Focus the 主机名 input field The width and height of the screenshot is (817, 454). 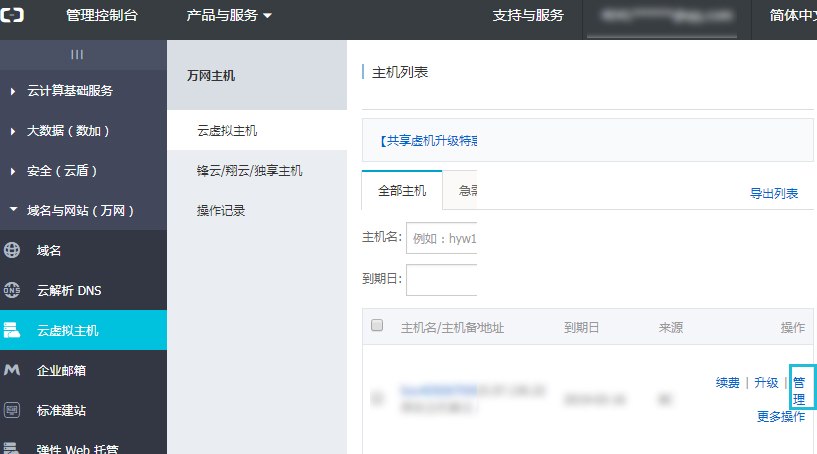442,238
